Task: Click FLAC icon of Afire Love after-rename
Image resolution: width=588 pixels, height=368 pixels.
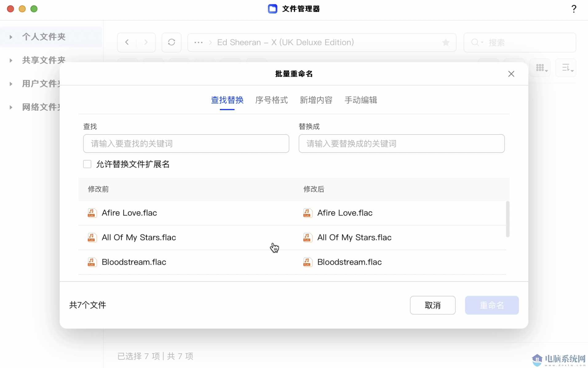Action: [307, 213]
